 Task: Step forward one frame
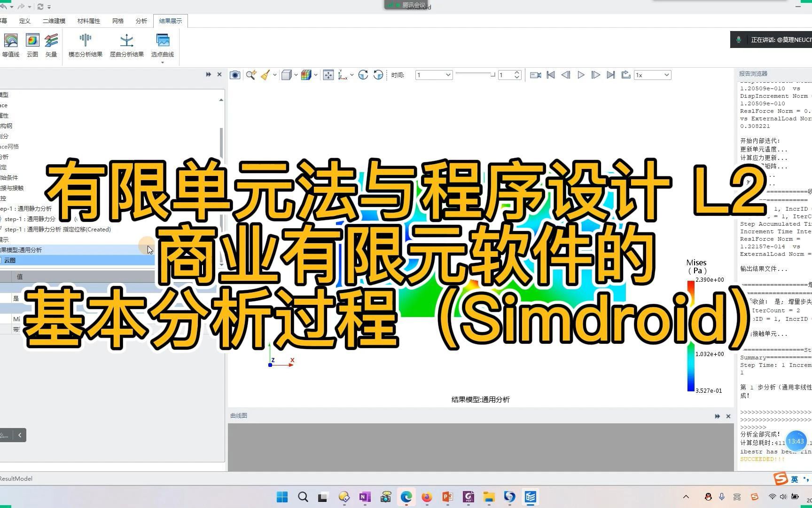596,75
